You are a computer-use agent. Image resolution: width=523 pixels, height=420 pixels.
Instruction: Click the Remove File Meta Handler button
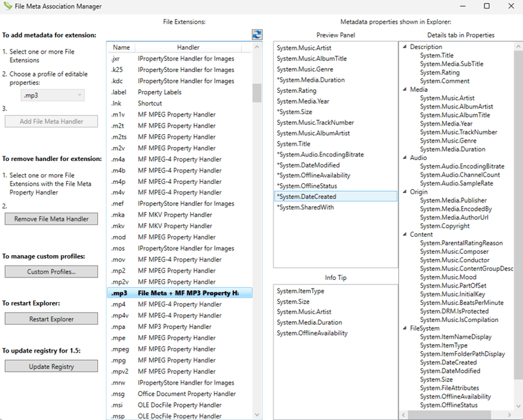pyautogui.click(x=52, y=219)
